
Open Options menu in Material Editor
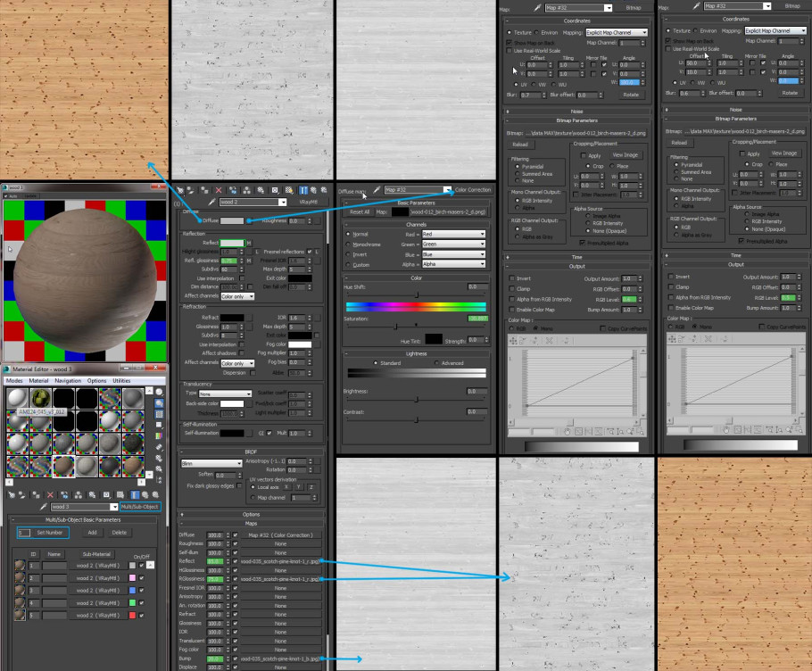tap(96, 380)
